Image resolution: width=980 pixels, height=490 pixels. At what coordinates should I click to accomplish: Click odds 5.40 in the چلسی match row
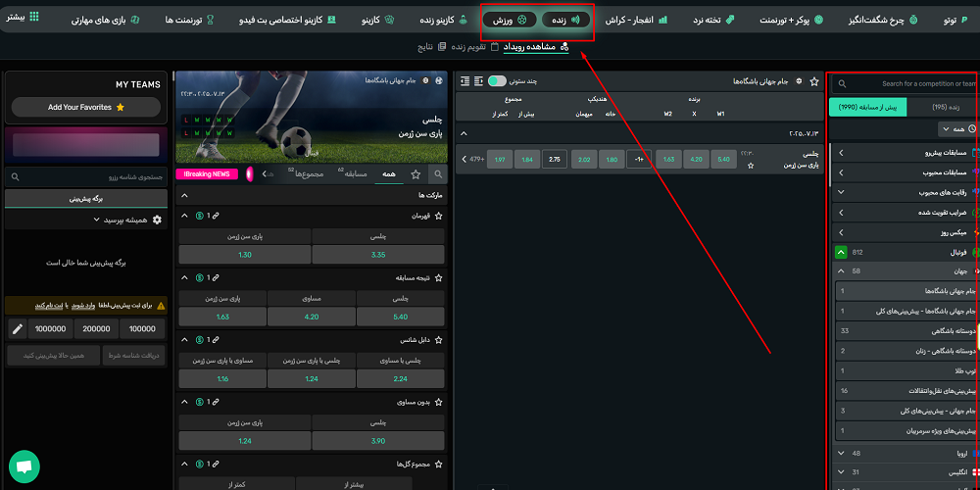point(724,160)
